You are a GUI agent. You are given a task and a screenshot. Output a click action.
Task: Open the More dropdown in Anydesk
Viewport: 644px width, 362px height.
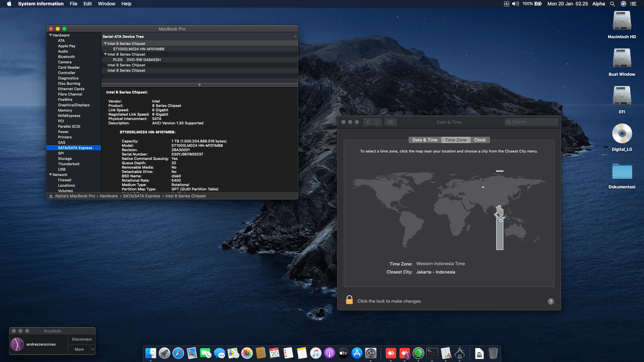coord(82,349)
